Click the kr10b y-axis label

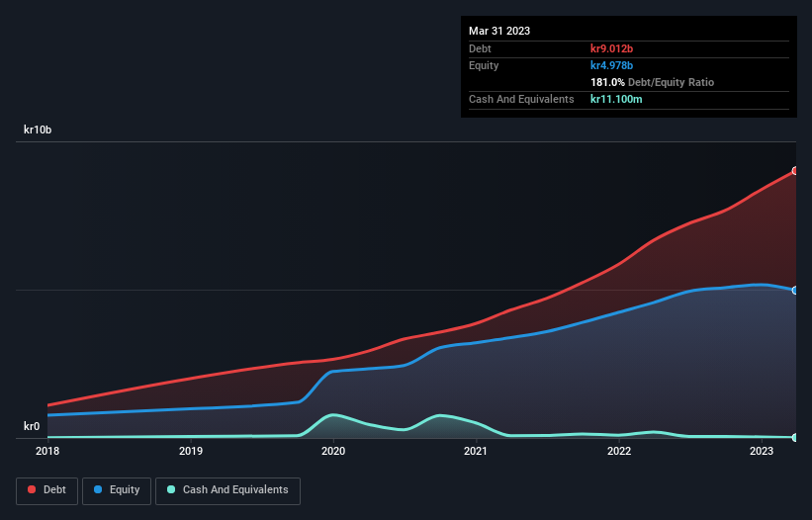point(38,130)
